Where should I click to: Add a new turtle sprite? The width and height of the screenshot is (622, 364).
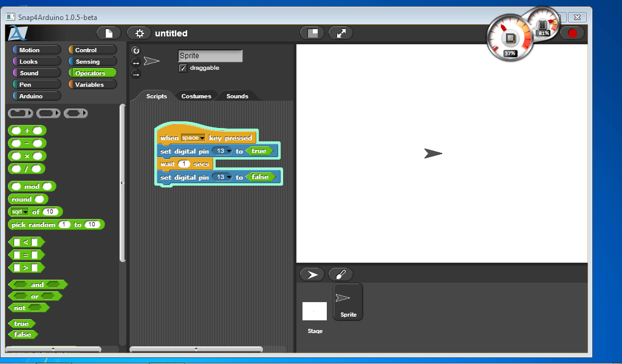312,274
